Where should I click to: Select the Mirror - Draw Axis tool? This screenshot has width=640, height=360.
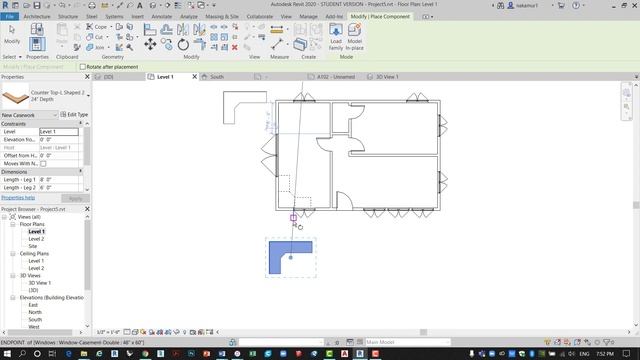(x=199, y=29)
